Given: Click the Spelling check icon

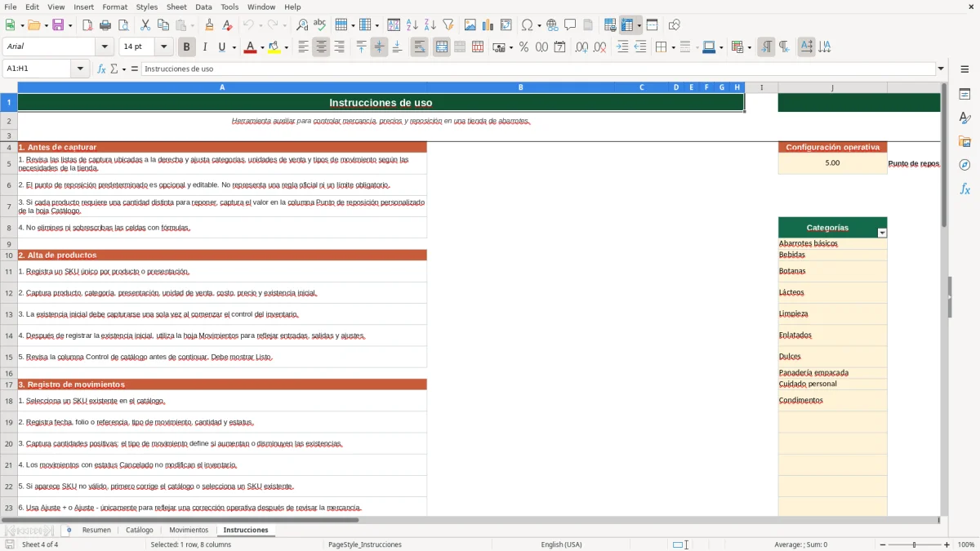Looking at the screenshot, I should pos(320,25).
